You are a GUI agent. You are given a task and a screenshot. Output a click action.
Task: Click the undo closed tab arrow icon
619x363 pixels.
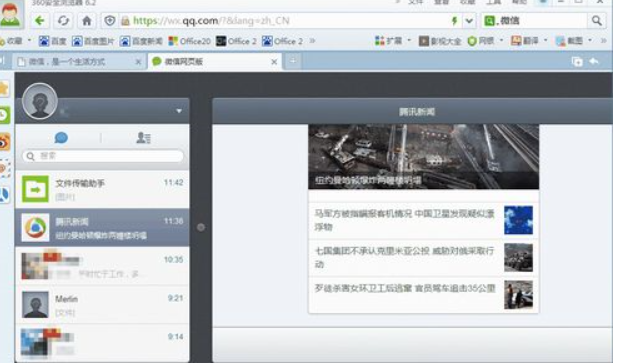594,61
